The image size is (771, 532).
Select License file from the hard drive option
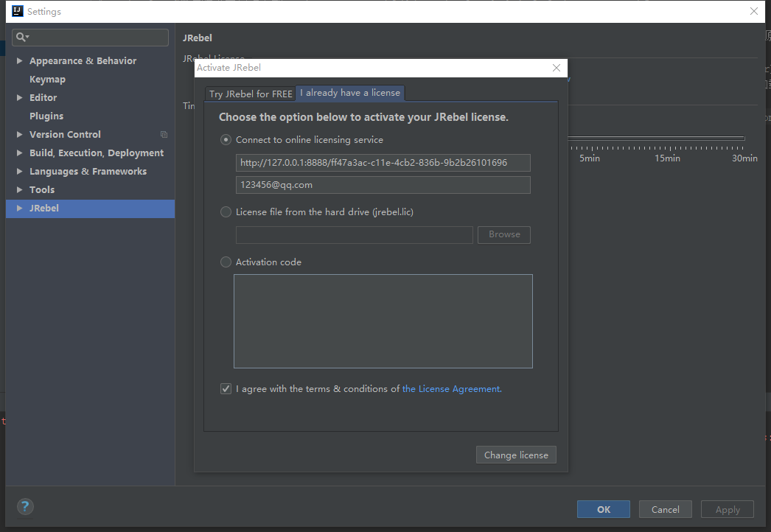(x=226, y=212)
